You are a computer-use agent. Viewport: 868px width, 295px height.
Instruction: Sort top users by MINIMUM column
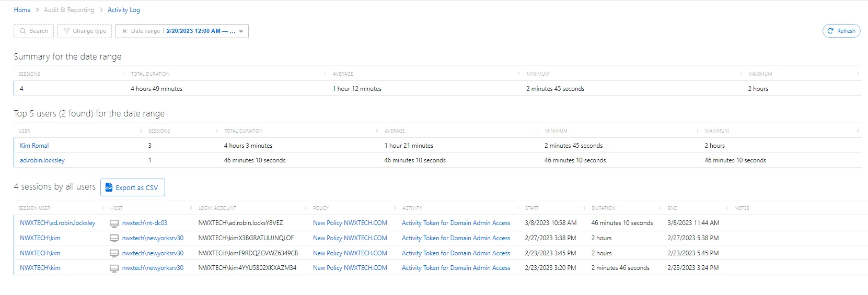[556, 131]
